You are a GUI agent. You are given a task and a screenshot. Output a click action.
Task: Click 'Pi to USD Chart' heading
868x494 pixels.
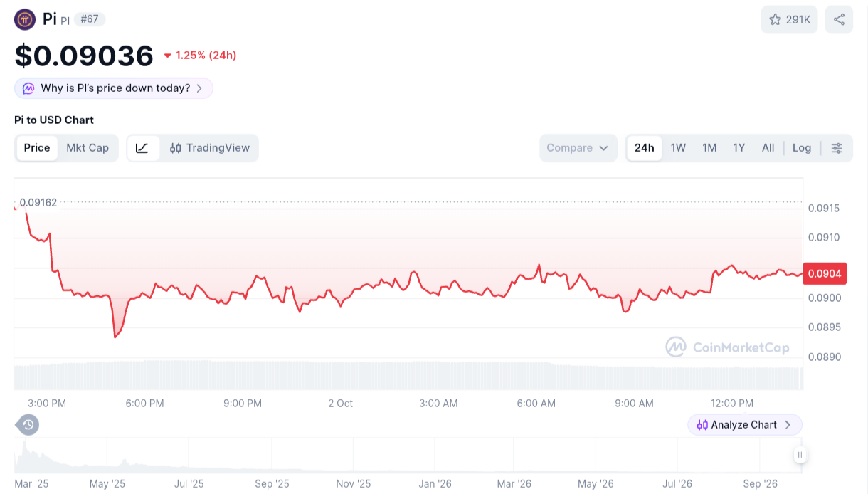coord(54,120)
